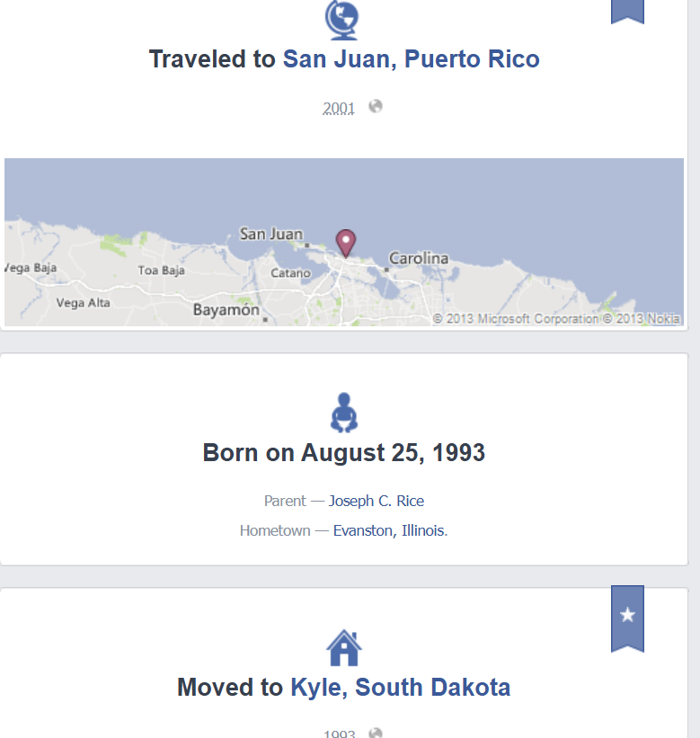Image resolution: width=700 pixels, height=738 pixels.
Task: Click the house icon above Moved heading
Action: tap(344, 647)
